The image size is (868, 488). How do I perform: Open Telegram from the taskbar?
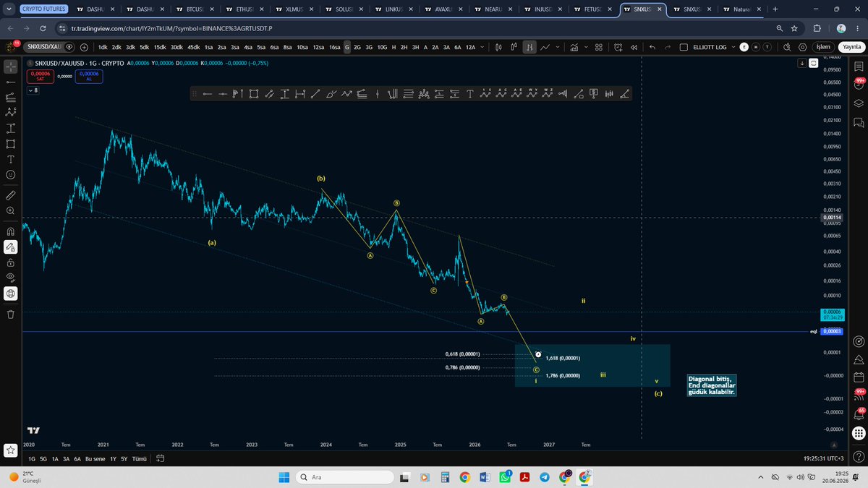click(x=544, y=477)
